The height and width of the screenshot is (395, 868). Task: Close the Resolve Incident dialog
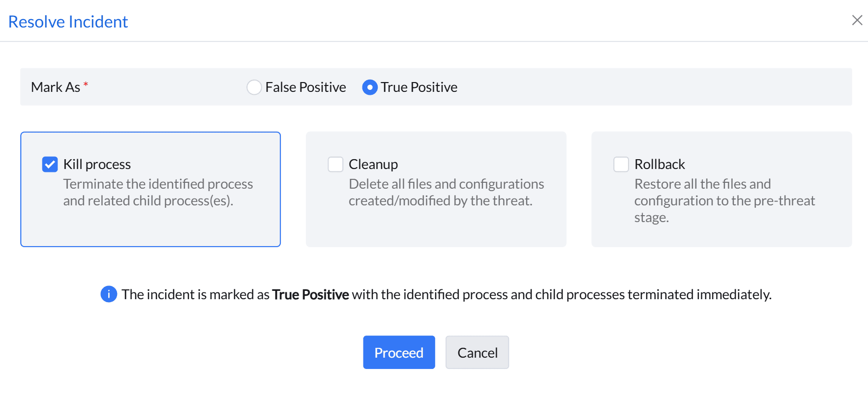857,20
